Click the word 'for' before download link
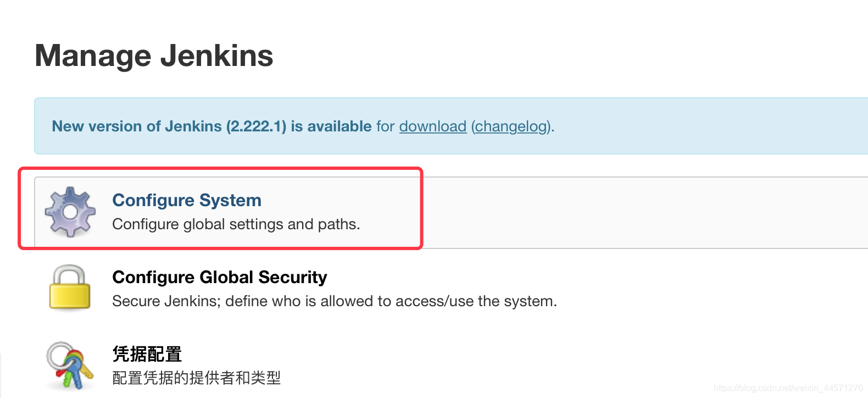Screen dimensions: 868x398 [x=386, y=126]
